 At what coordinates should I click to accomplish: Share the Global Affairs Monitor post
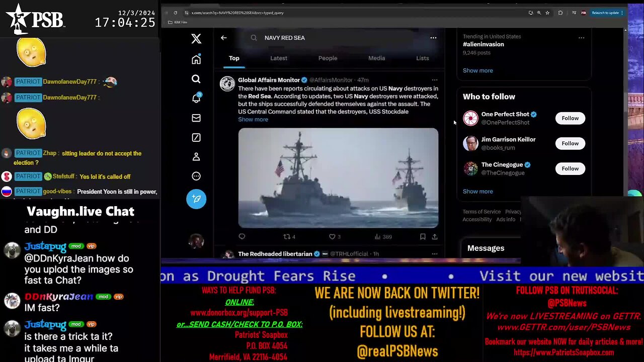point(435,237)
